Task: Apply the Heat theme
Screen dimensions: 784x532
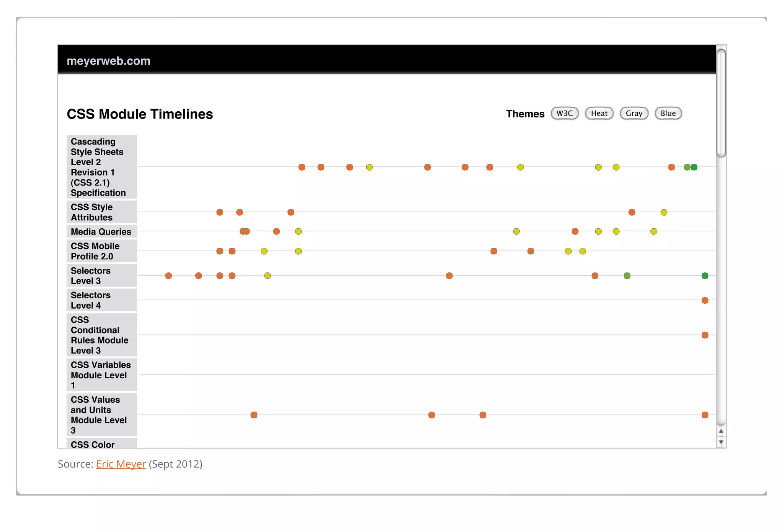Action: 599,113
